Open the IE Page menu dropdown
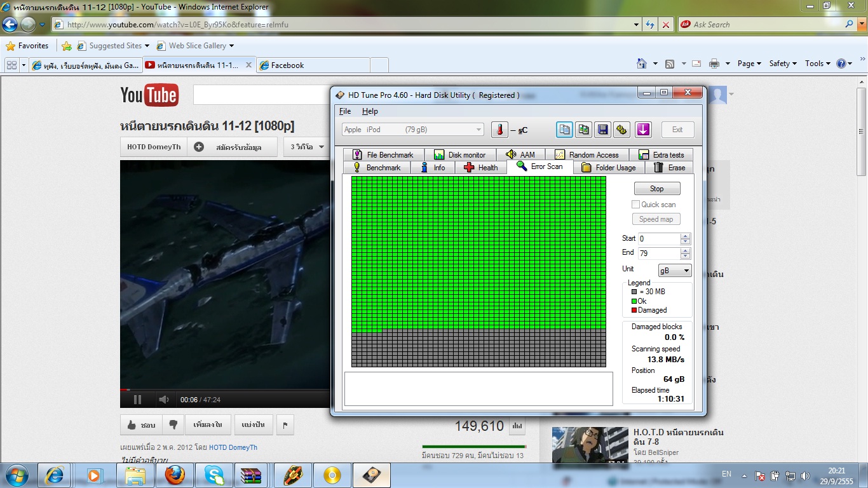The image size is (868, 488). (749, 64)
